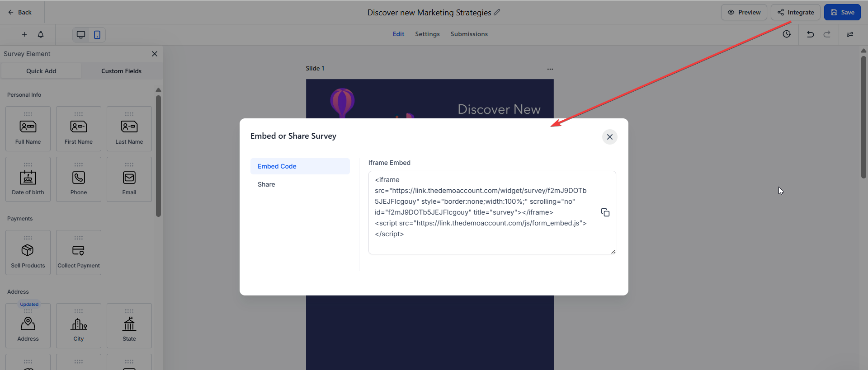Image resolution: width=868 pixels, height=370 pixels.
Task: Click inside the Iframe Embed code box
Action: pos(492,212)
